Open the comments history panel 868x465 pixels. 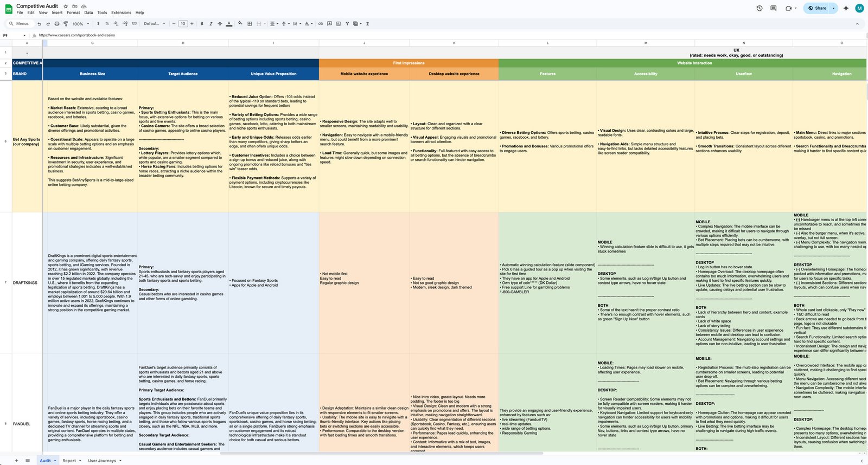coord(774,8)
